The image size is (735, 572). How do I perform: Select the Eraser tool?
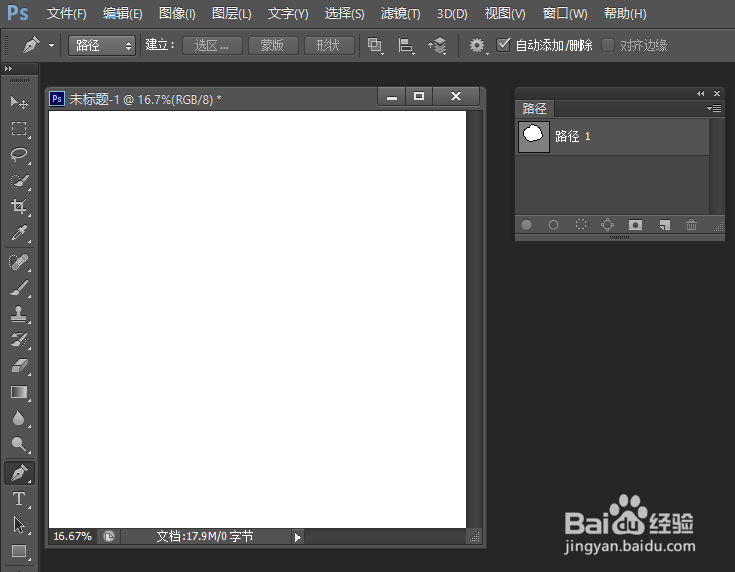click(19, 365)
